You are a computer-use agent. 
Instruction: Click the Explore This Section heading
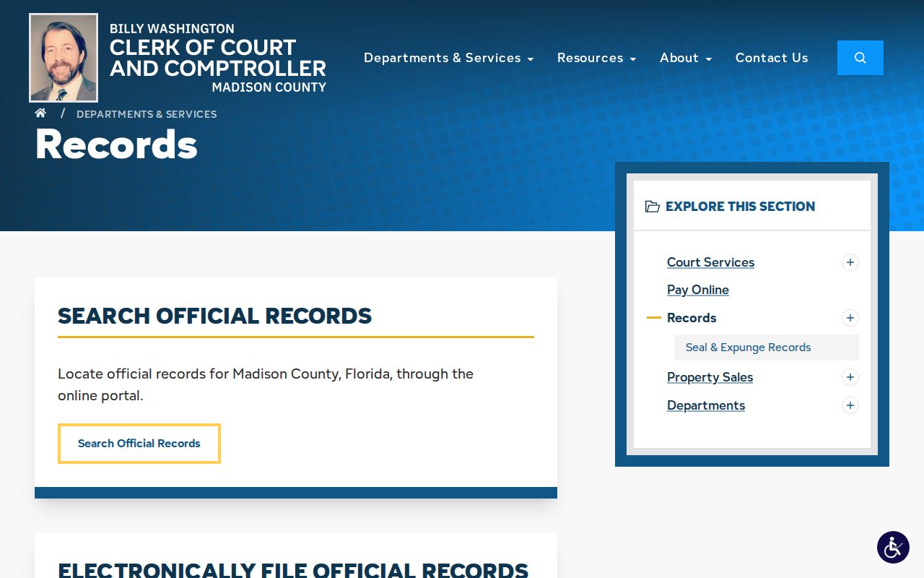[x=740, y=207]
